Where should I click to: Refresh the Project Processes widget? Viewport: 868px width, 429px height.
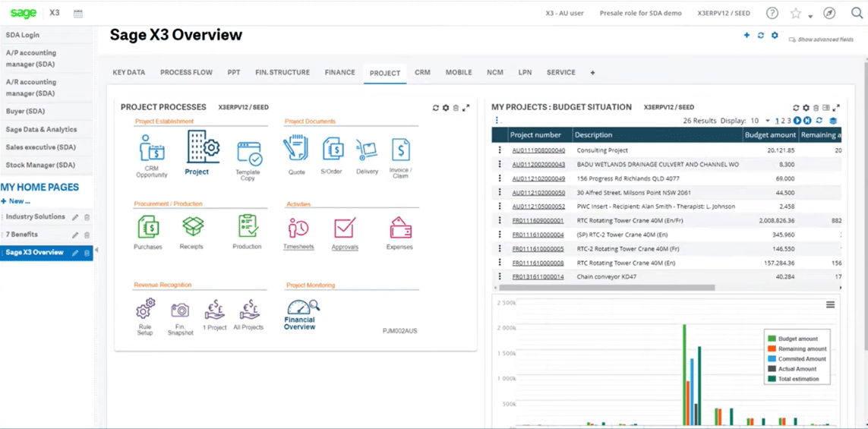pyautogui.click(x=436, y=108)
